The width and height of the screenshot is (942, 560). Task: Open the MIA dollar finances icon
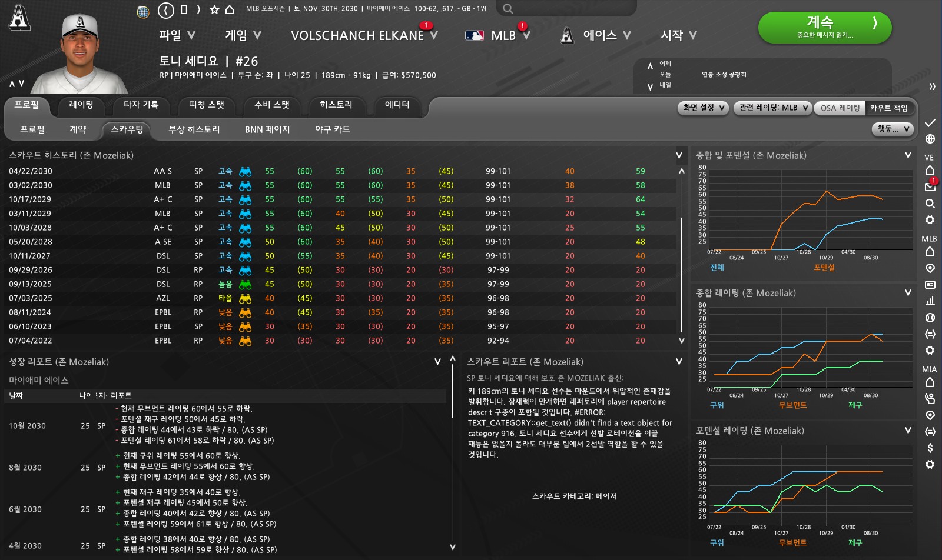[930, 448]
